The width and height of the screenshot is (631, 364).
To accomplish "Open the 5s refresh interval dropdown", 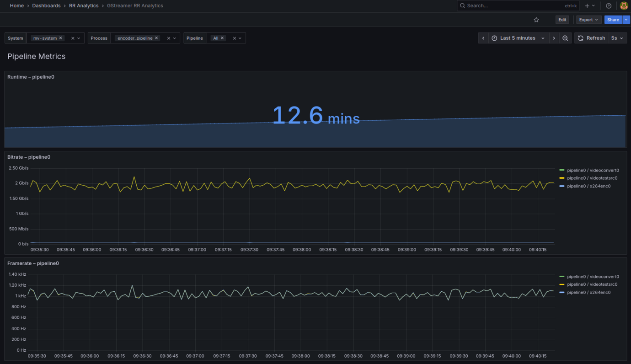I will coord(617,38).
